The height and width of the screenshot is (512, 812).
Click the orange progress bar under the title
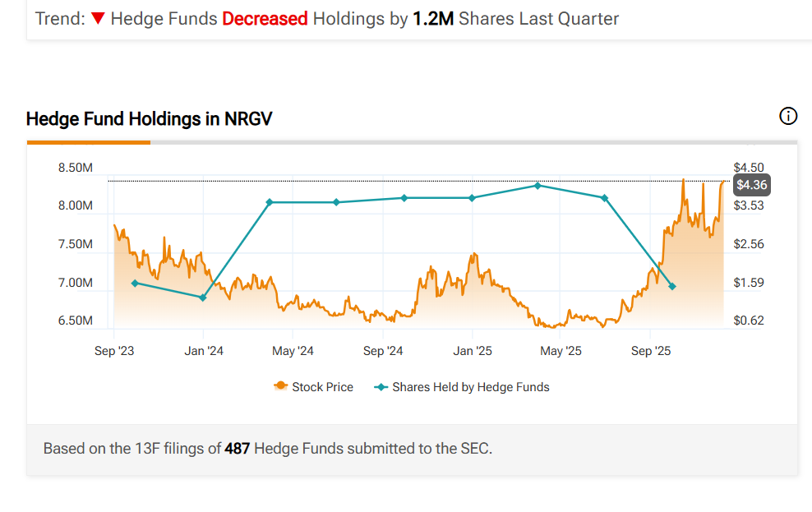(88, 142)
